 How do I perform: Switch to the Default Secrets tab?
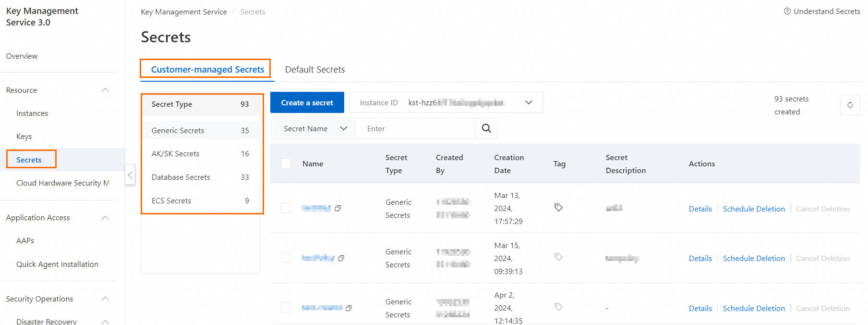315,70
